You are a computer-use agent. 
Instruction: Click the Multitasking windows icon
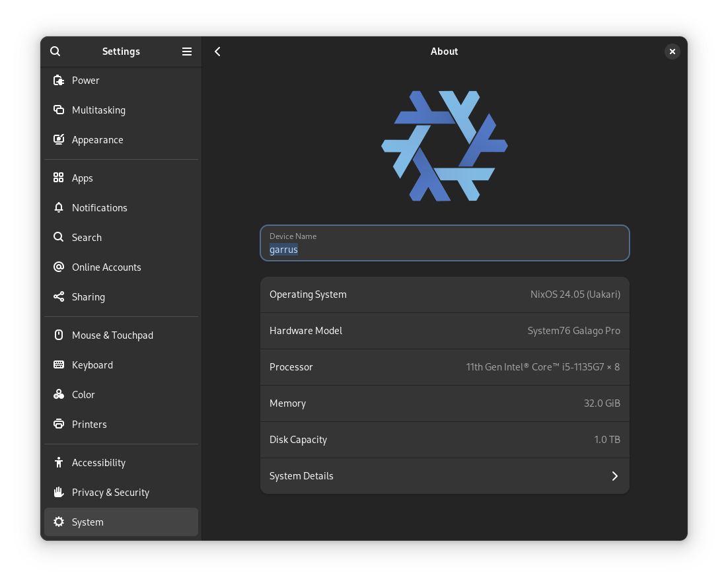tap(59, 110)
